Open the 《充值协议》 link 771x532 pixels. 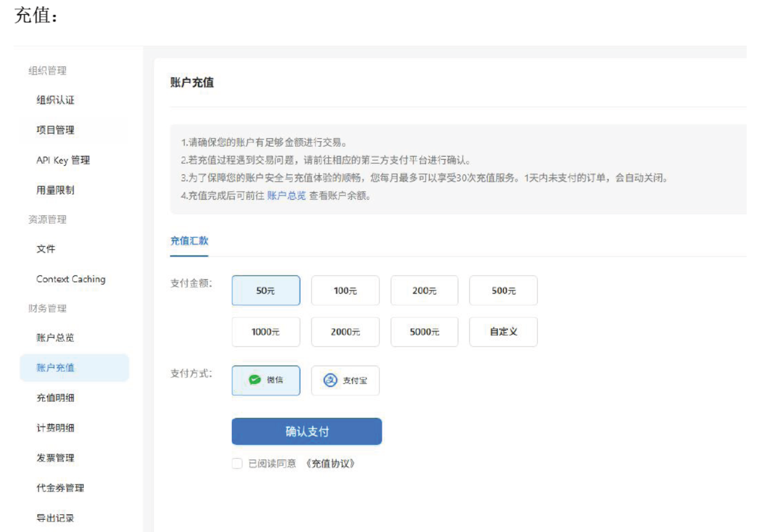click(331, 464)
